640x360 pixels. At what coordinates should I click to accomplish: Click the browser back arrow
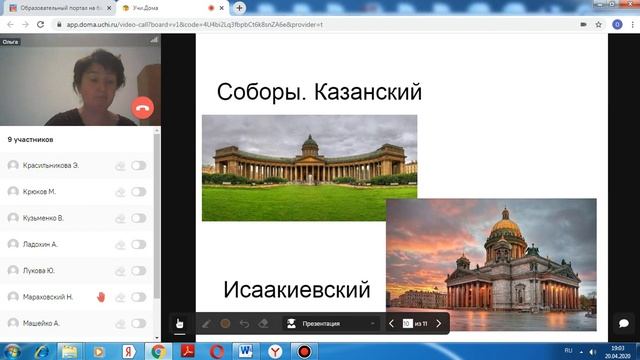(x=11, y=24)
